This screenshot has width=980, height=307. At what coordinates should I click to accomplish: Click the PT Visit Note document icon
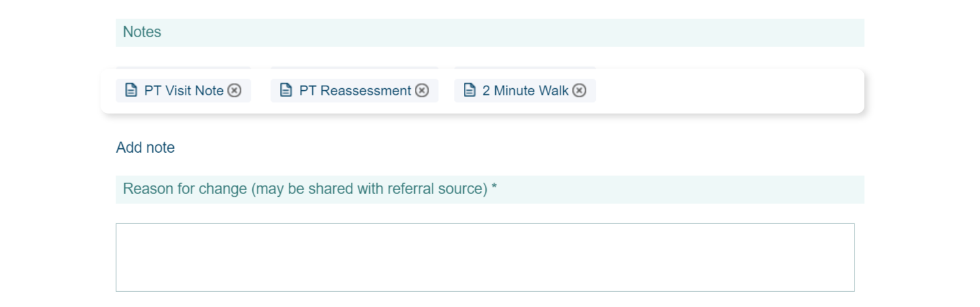click(131, 90)
